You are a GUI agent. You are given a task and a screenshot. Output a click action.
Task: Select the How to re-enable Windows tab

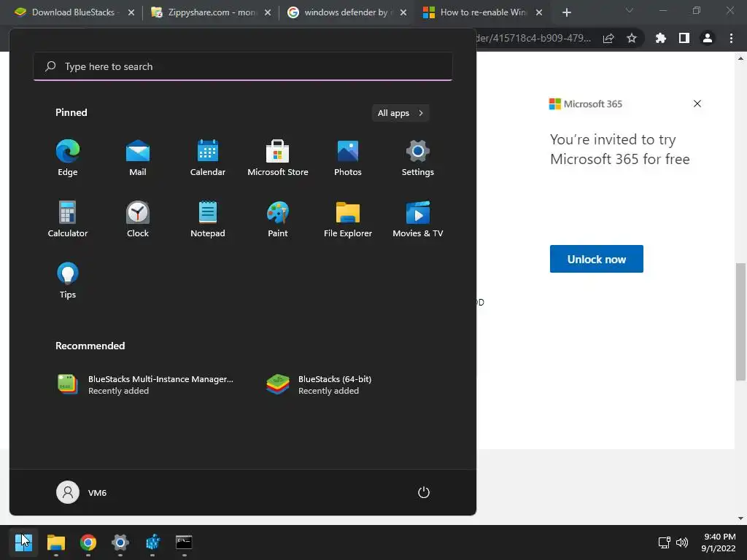coord(483,12)
